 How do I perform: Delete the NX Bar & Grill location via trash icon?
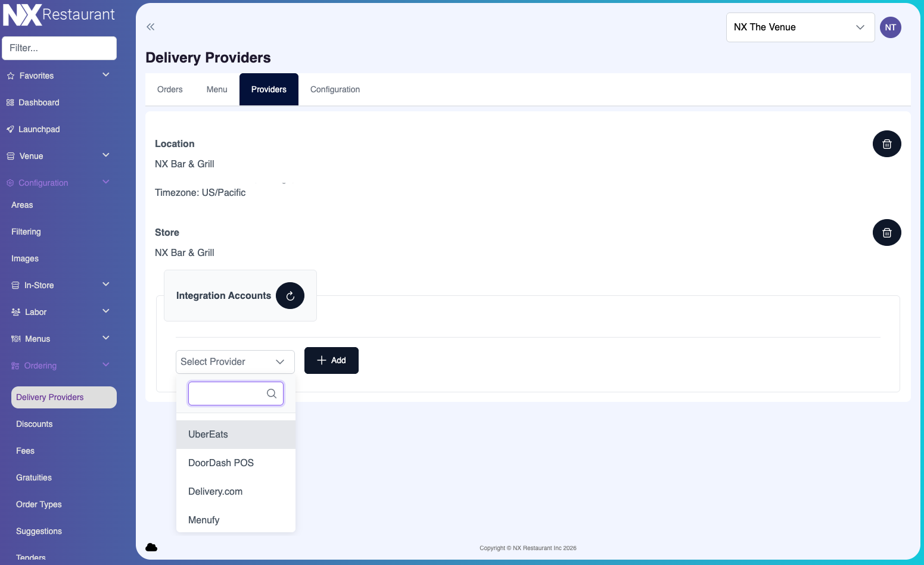coord(886,143)
